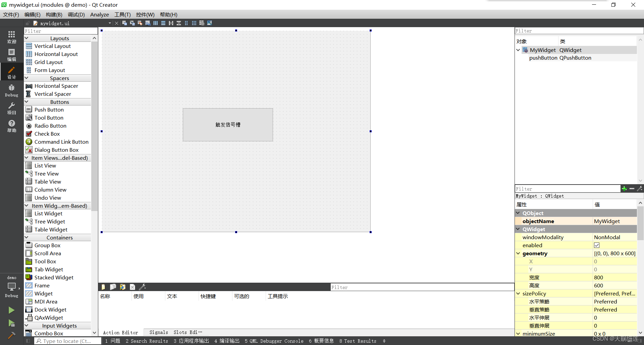Select the Edit Buddies mode icon
The image size is (644, 345).
pyautogui.click(x=140, y=23)
